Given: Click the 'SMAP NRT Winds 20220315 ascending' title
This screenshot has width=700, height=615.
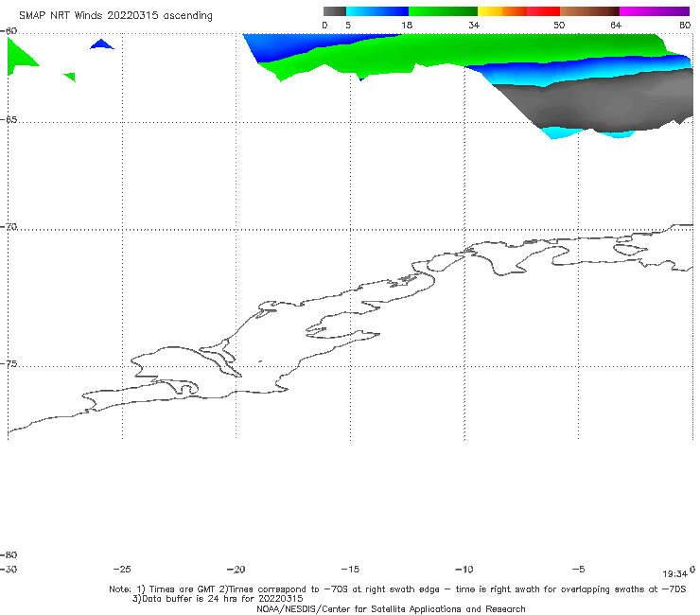Looking at the screenshot, I should pyautogui.click(x=115, y=15).
